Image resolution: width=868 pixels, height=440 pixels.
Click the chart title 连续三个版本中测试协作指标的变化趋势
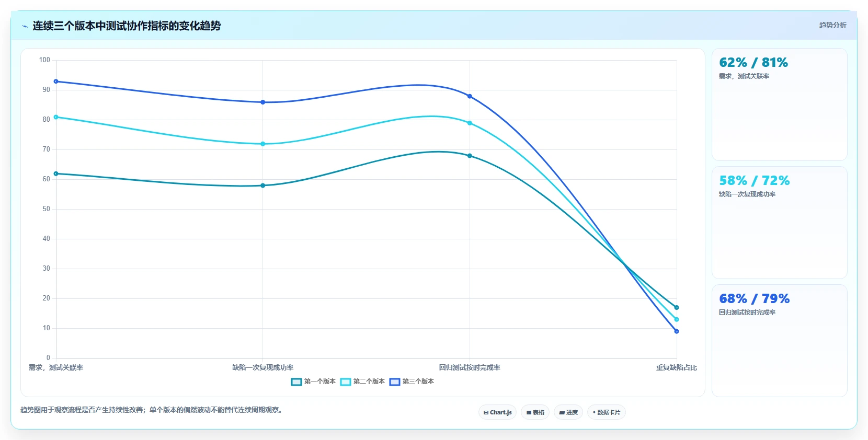pos(127,26)
